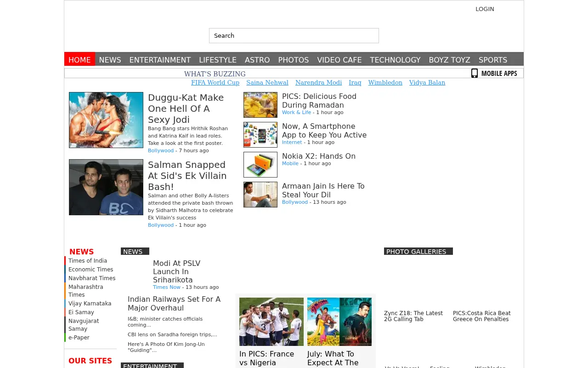Open 'Armaan Jain Is Here To Steal Your Dil'
This screenshot has width=588, height=368.
(x=323, y=190)
